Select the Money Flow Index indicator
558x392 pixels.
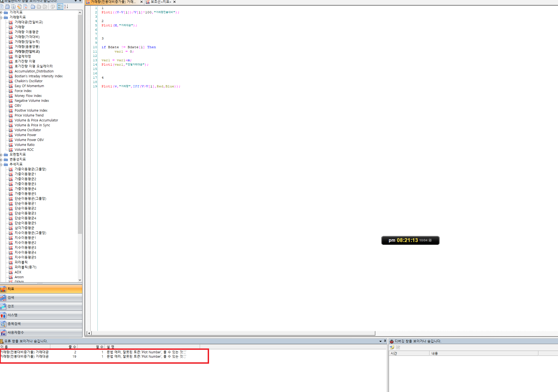click(28, 96)
